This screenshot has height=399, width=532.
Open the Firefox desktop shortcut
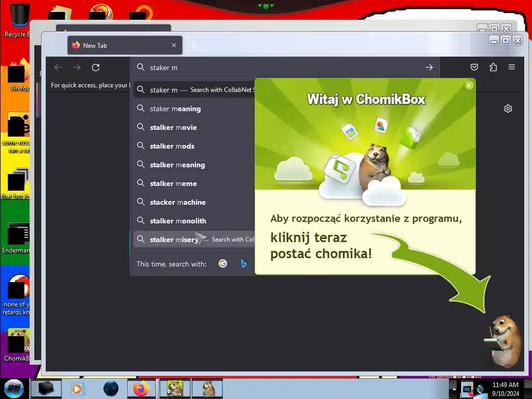click(x=19, y=75)
